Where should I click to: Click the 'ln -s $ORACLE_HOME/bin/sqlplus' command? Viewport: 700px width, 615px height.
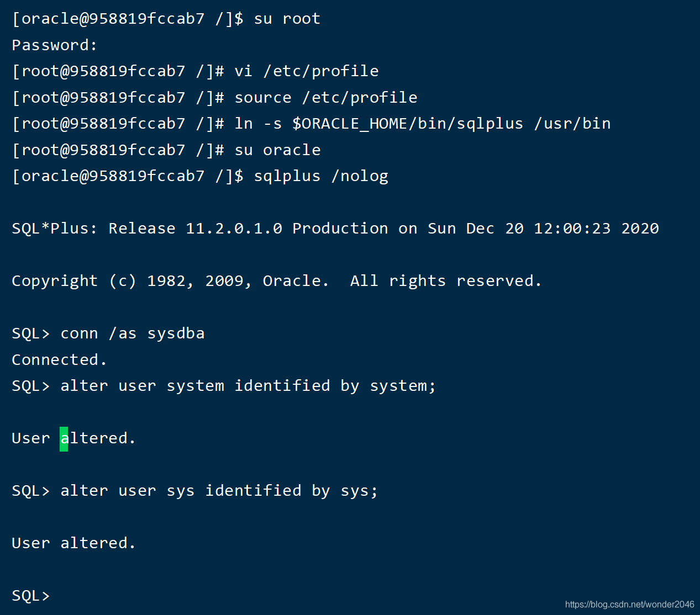click(378, 124)
